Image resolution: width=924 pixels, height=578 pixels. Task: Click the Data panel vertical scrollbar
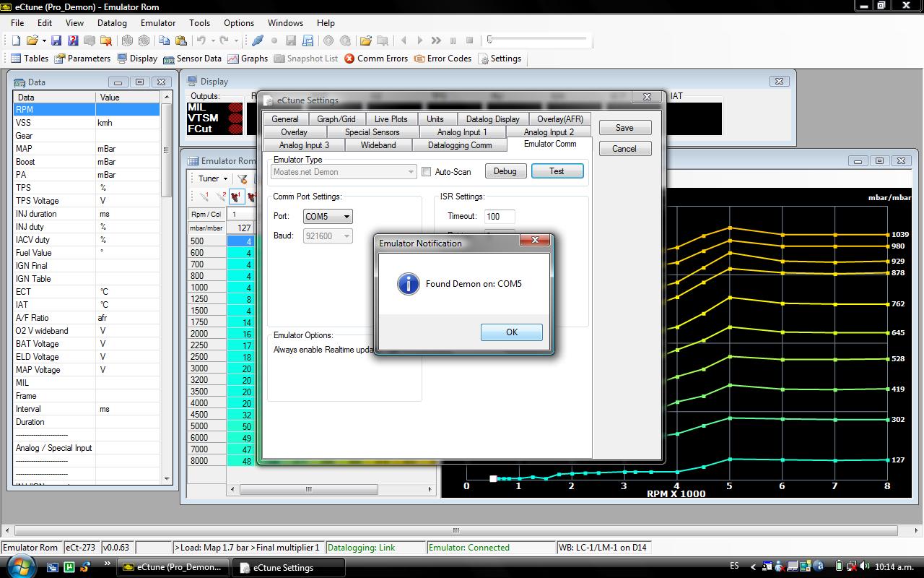[167, 288]
